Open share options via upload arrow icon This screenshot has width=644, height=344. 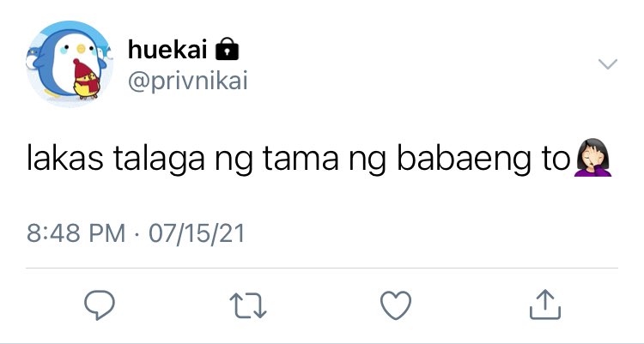click(x=545, y=305)
